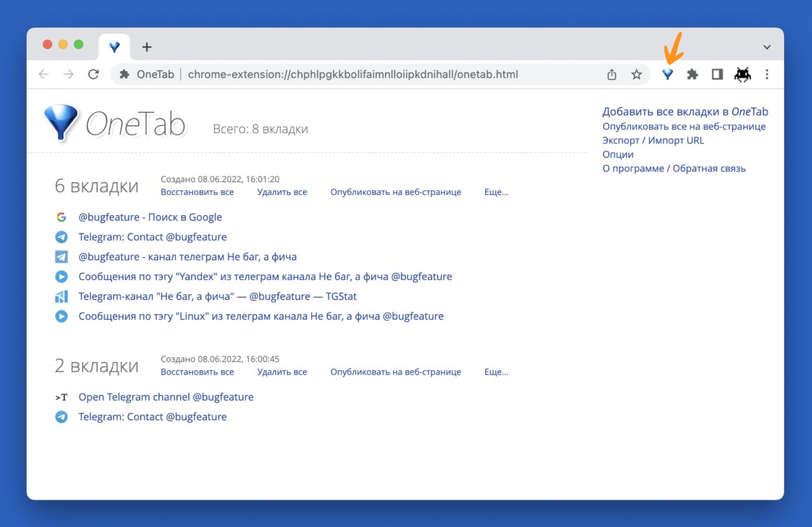The image size is (812, 527).
Task: Open the pixel-alien profile avatar
Action: coord(742,74)
